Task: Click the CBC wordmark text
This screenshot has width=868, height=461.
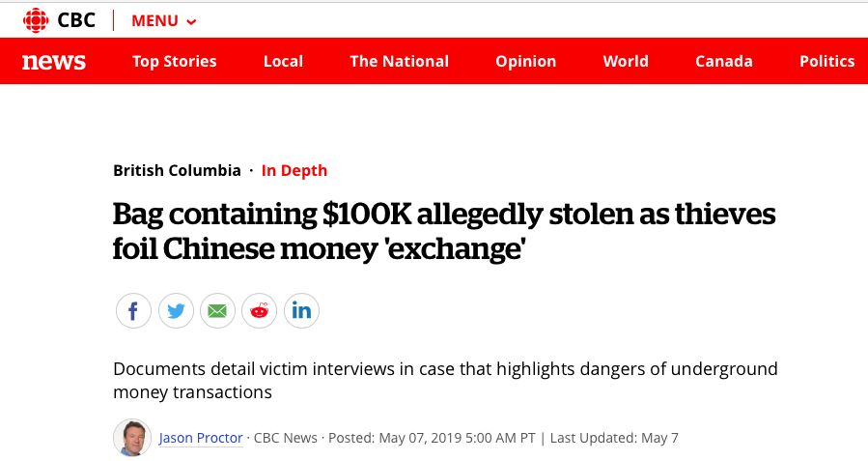Action: [x=76, y=20]
